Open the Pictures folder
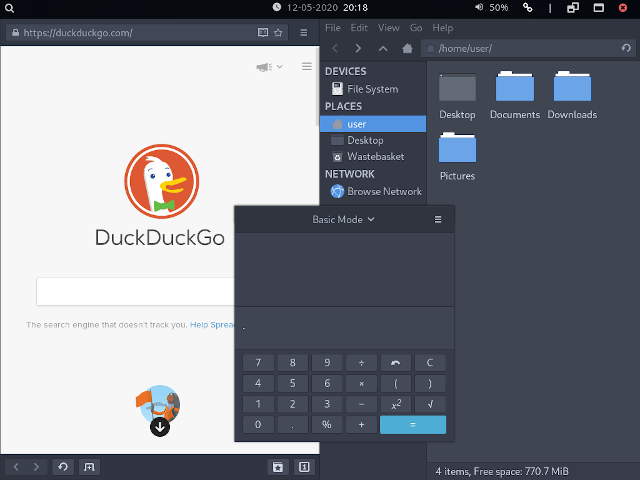The image size is (640, 480). (x=457, y=156)
